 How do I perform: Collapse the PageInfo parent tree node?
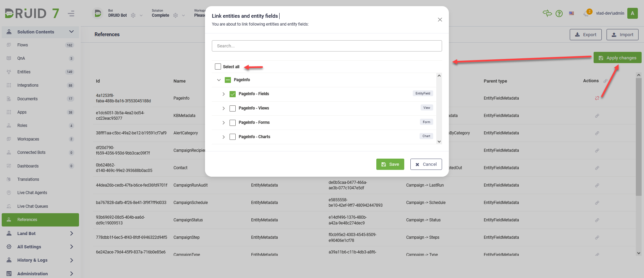219,80
